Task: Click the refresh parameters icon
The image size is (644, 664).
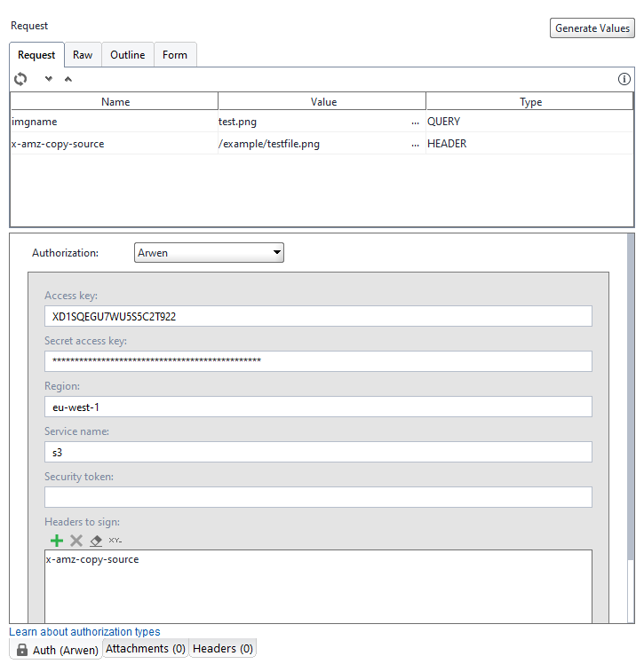Action: (20, 79)
